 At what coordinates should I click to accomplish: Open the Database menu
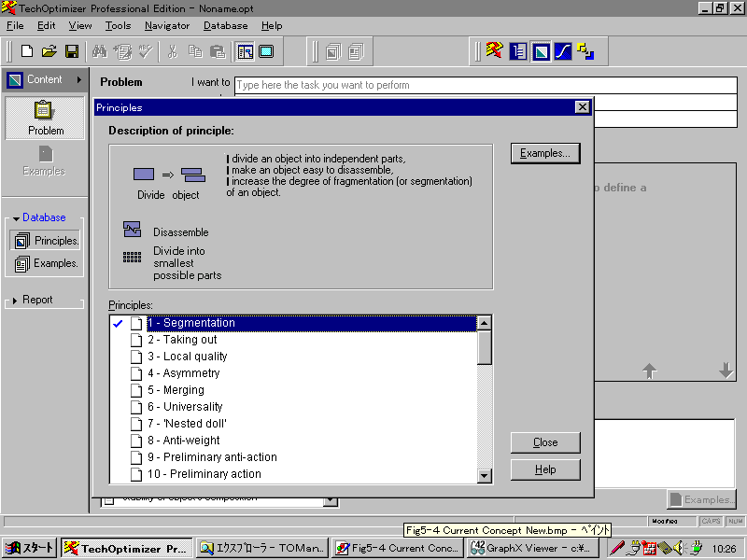coord(225,26)
